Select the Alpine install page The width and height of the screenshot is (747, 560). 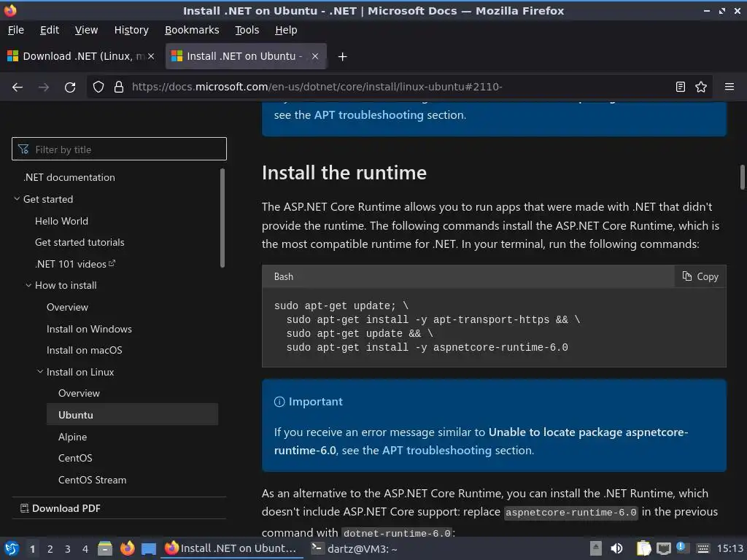point(72,437)
